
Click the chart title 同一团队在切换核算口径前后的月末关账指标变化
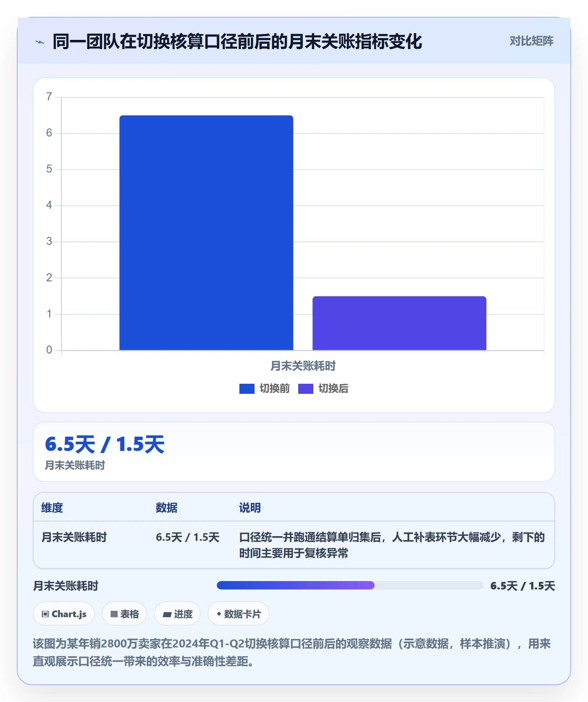pos(237,42)
